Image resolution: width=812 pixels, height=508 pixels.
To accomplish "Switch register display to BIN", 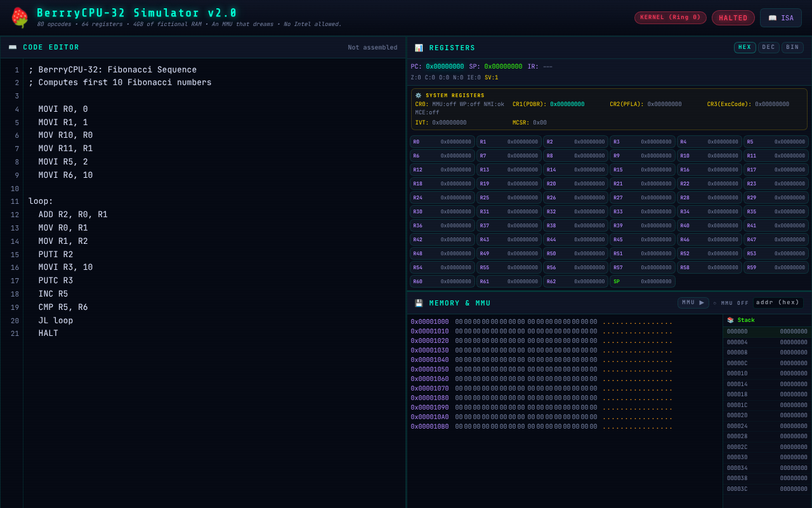I will point(792,48).
